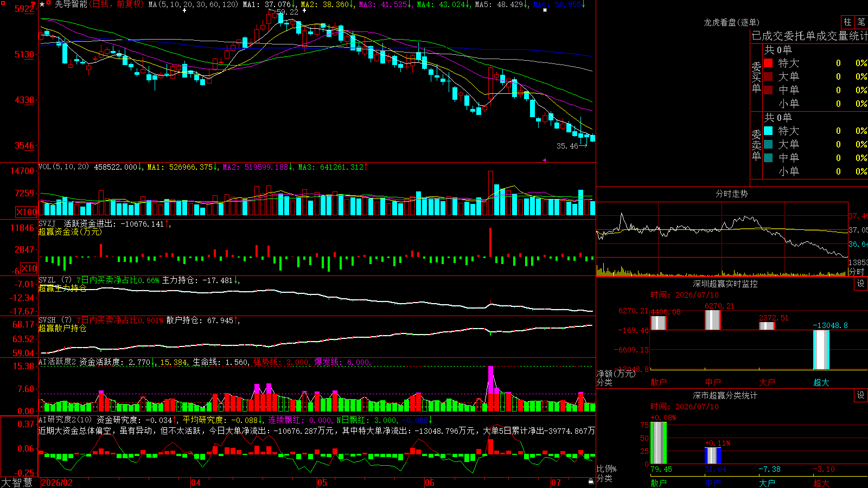Click the dark red 中单 buy-order swatch

[x=768, y=90]
